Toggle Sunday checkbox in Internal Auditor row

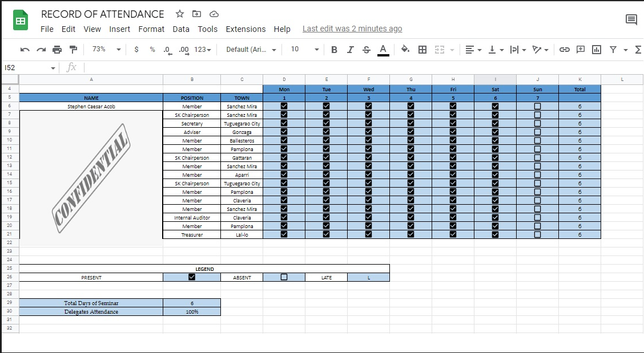(x=537, y=217)
